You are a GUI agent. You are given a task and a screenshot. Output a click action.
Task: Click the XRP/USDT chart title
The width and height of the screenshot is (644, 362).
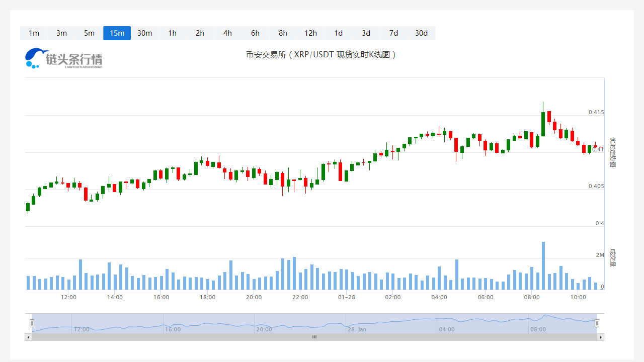[x=321, y=55]
